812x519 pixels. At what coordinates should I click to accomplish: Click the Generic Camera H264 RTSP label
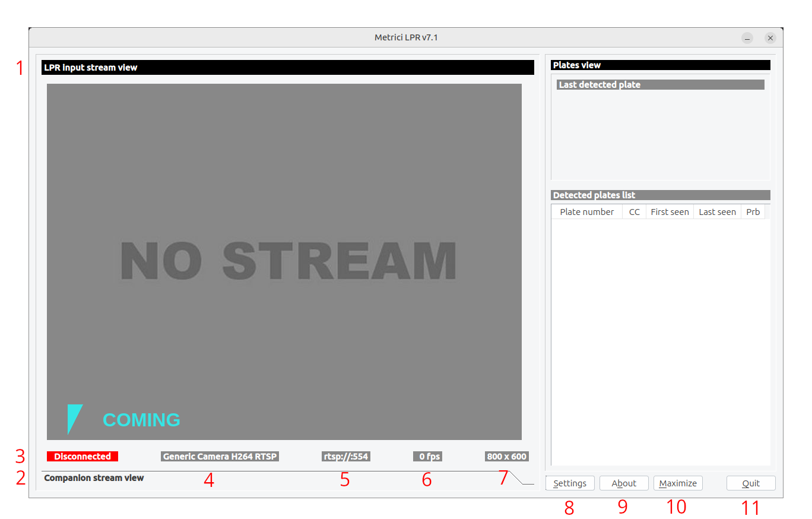pyautogui.click(x=220, y=457)
